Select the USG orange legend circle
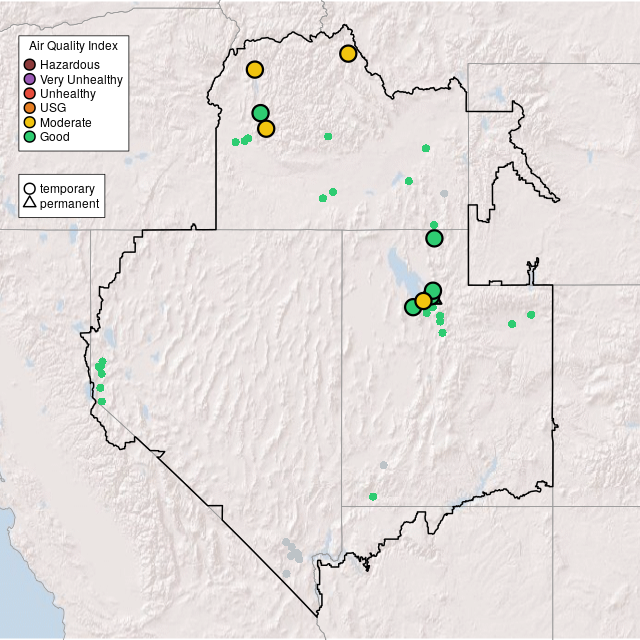The height and width of the screenshot is (640, 640). coord(30,108)
